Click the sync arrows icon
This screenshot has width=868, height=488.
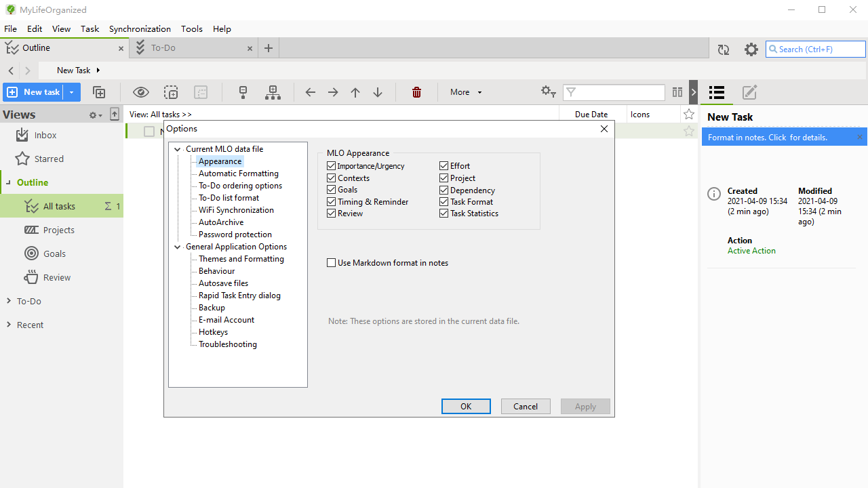point(724,49)
